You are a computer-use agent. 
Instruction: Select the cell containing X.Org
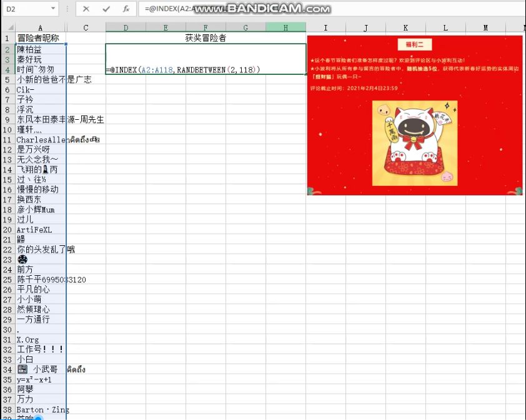coord(40,339)
